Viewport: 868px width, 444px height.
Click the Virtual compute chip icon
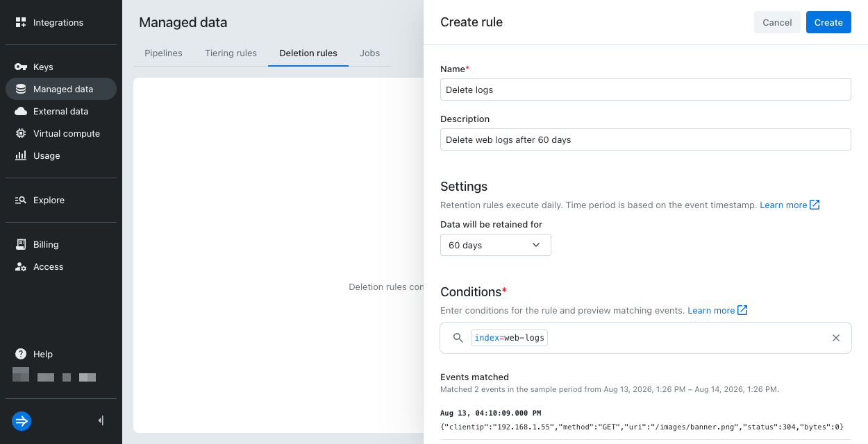pyautogui.click(x=21, y=133)
